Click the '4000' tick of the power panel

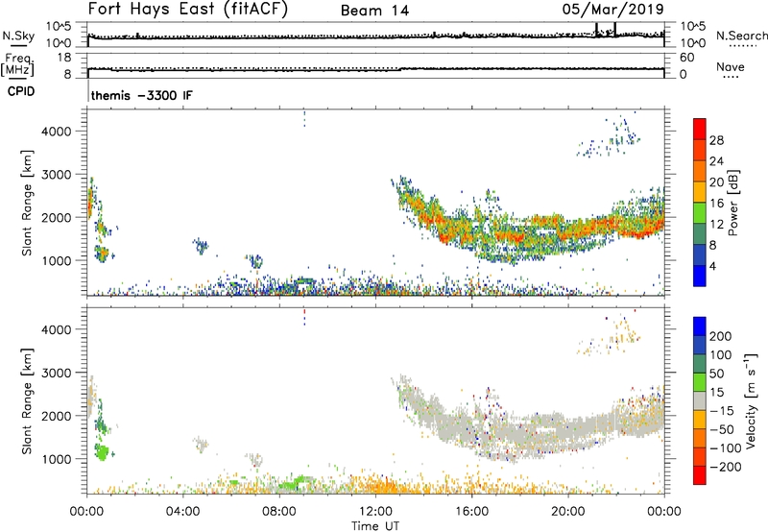57,132
